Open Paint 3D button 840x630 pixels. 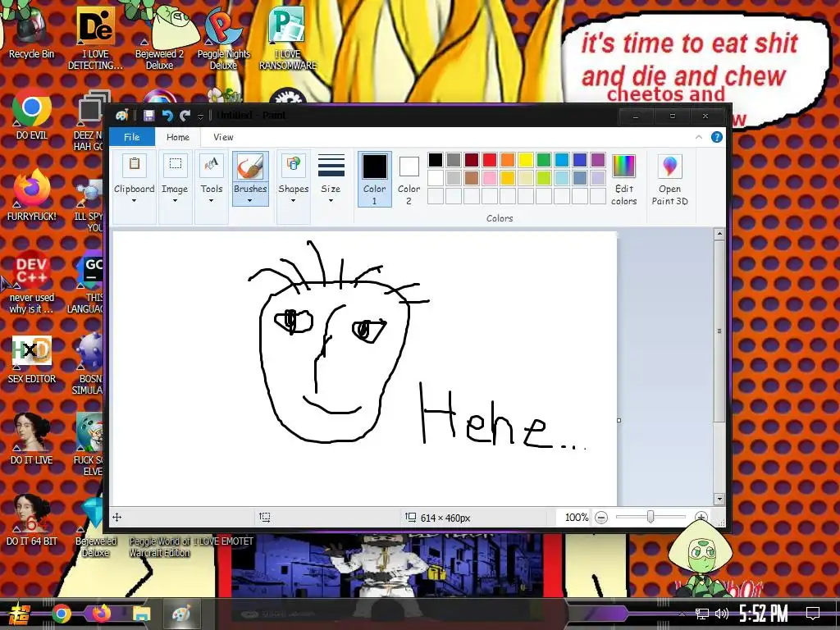tap(669, 180)
